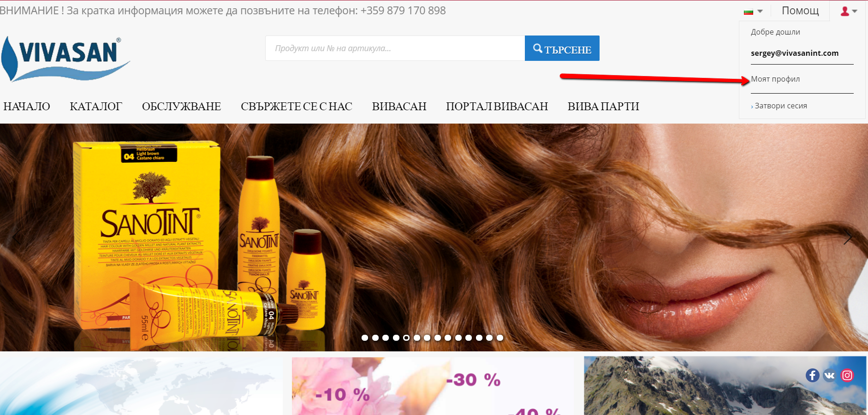
Task: Toggle the red user account icon menu
Action: point(849,11)
